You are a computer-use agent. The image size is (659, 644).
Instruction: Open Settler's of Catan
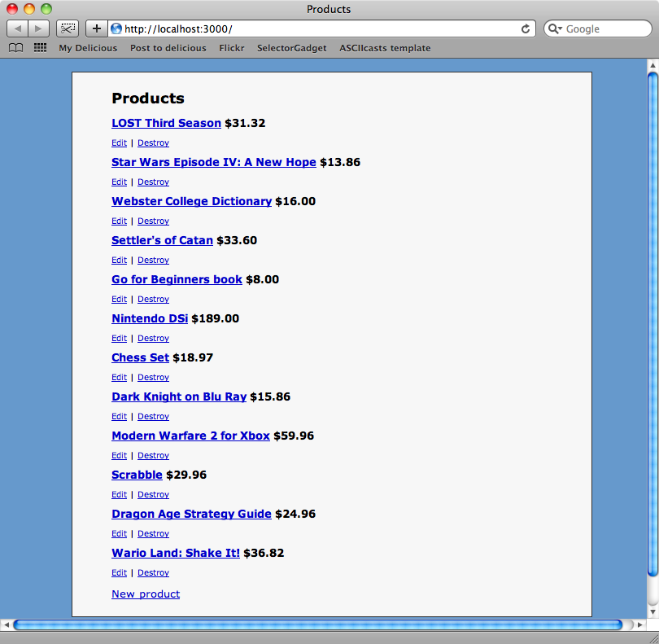coord(162,240)
